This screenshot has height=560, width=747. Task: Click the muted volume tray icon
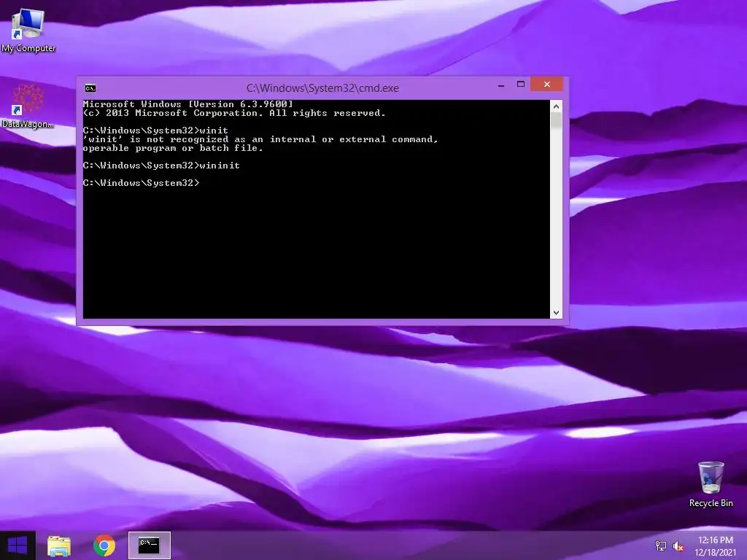tap(678, 546)
